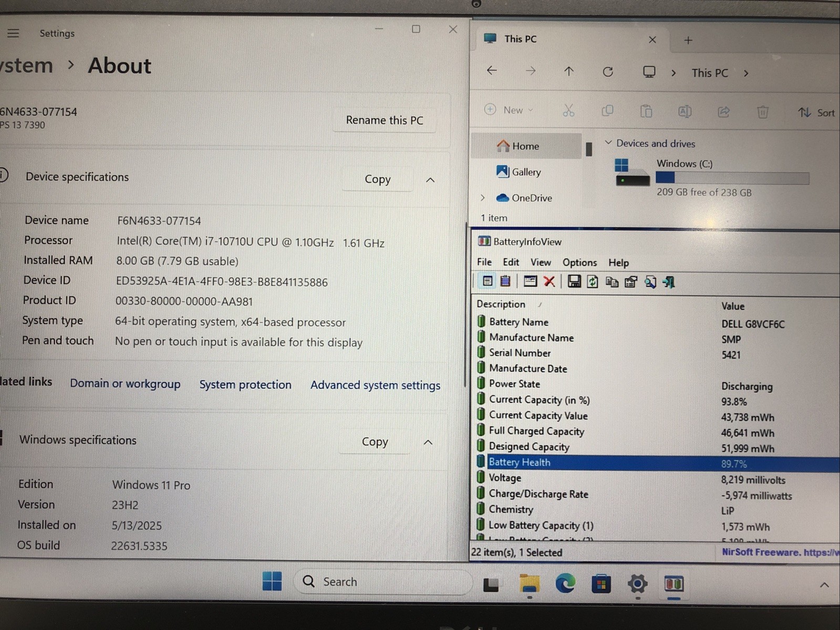Click the Delete trash icon in File Explorer
840x630 pixels.
click(763, 111)
